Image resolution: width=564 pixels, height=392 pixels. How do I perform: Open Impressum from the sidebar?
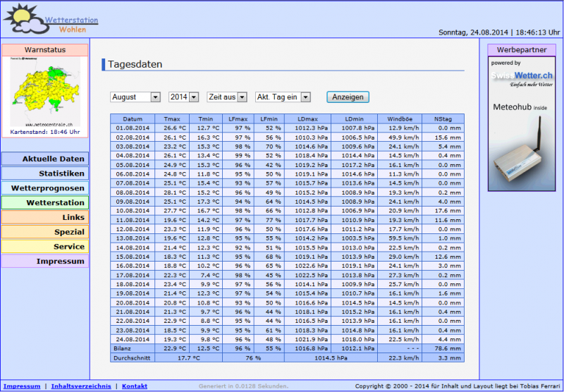point(45,262)
